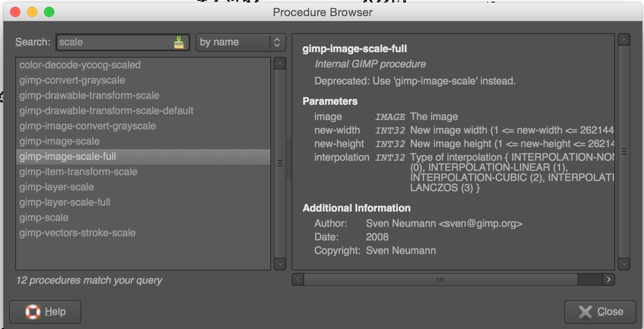Clear the search field with the broom icon
Image resolution: width=644 pixels, height=329 pixels.
coord(179,42)
